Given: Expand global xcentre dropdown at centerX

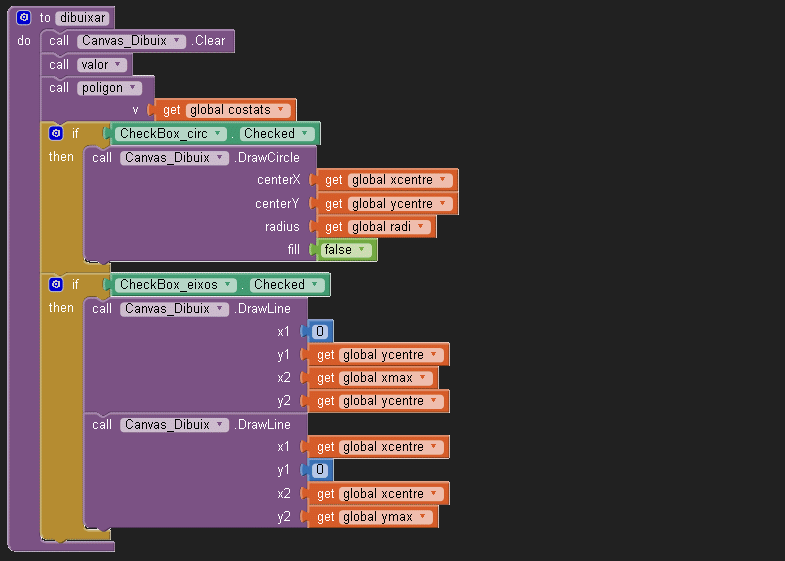Looking at the screenshot, I should point(400,180).
